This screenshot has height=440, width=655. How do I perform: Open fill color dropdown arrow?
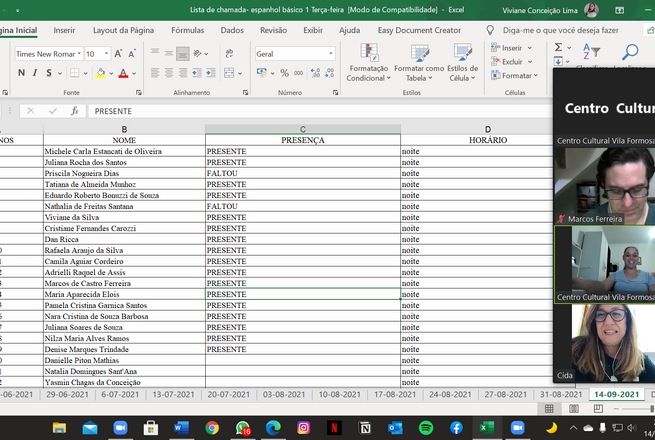pos(111,74)
